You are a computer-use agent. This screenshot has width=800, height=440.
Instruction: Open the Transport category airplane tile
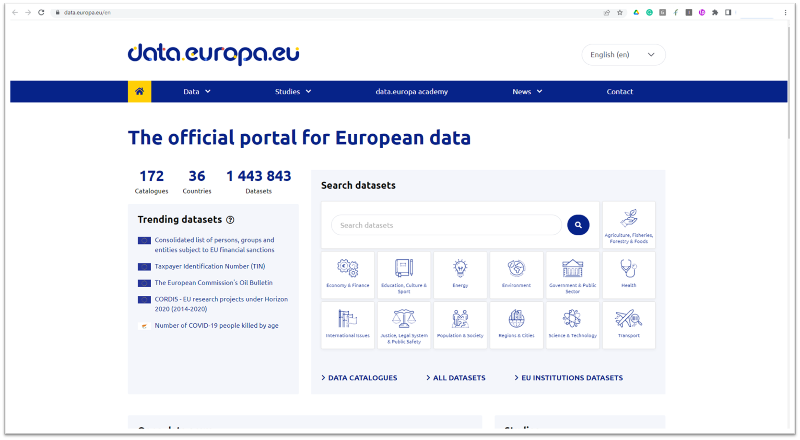[629, 325]
